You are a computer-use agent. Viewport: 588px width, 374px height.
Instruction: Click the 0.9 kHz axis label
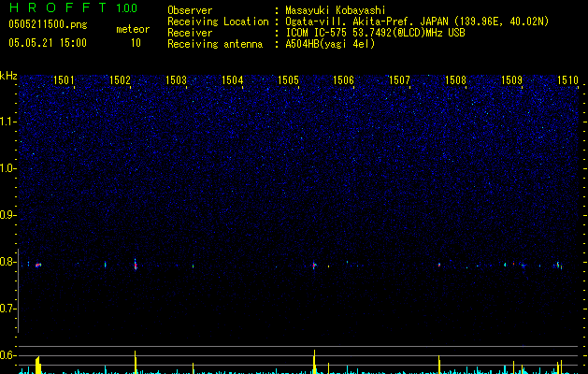pyautogui.click(x=7, y=215)
